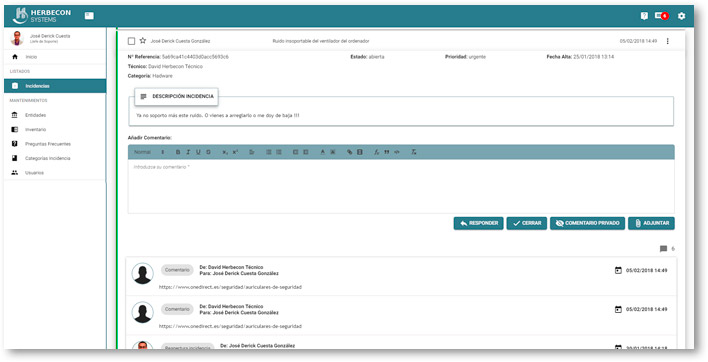The image size is (708, 362).
Task: Insert image or video in comment
Action: coord(359,152)
